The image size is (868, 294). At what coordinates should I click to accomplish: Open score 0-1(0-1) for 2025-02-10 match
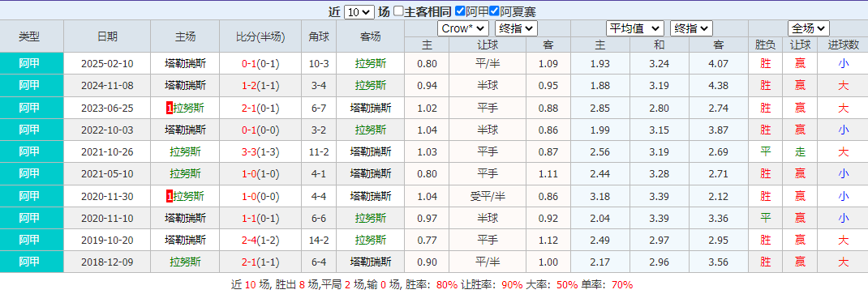[x=260, y=64]
